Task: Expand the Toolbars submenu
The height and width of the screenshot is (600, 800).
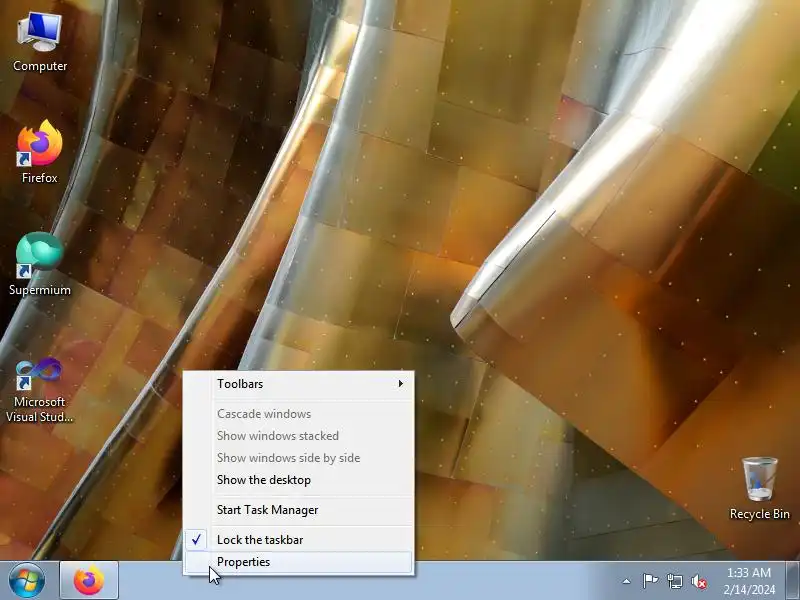Action: pos(299,384)
